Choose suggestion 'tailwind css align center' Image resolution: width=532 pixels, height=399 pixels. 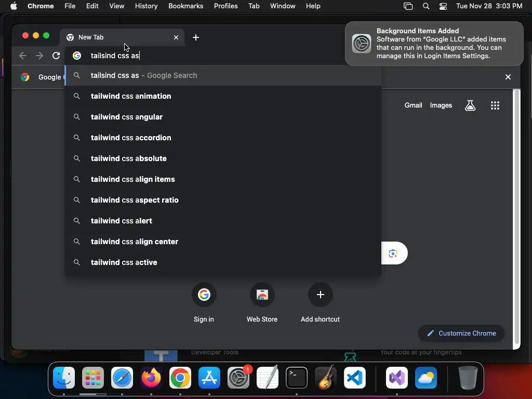point(223,242)
